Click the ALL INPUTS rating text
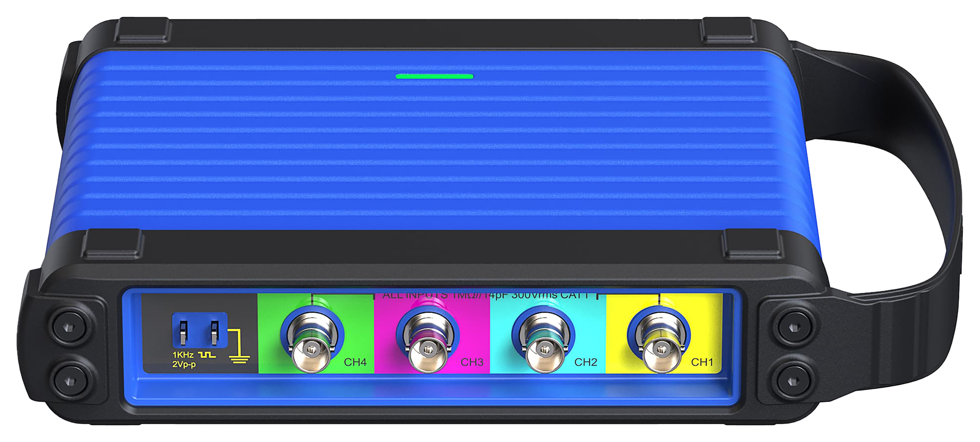The height and width of the screenshot is (442, 980). point(486,296)
